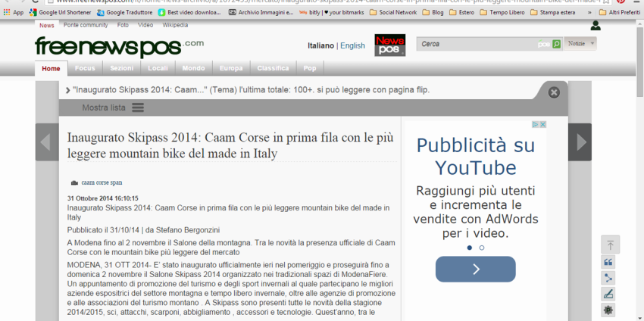Expand the topic banner chevron arrow
The image size is (644, 321).
click(x=67, y=90)
